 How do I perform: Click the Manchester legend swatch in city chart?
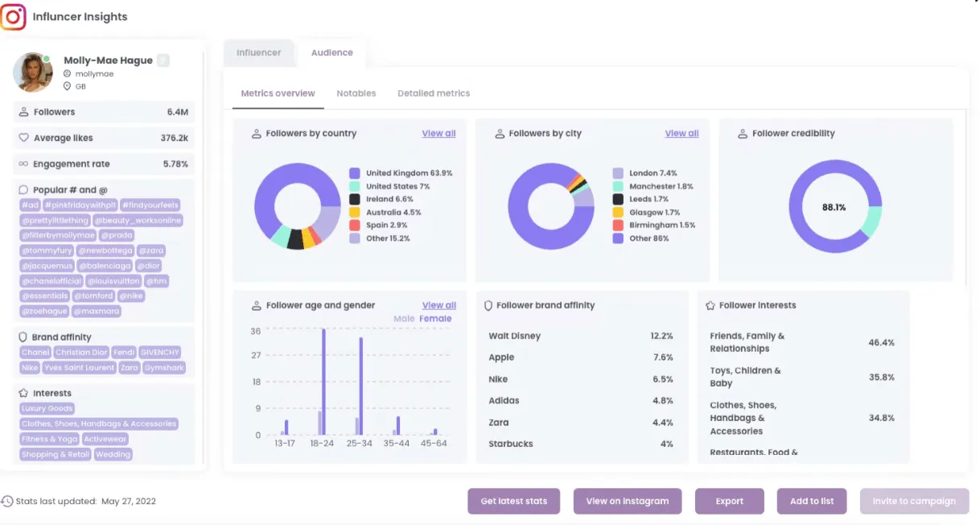618,186
